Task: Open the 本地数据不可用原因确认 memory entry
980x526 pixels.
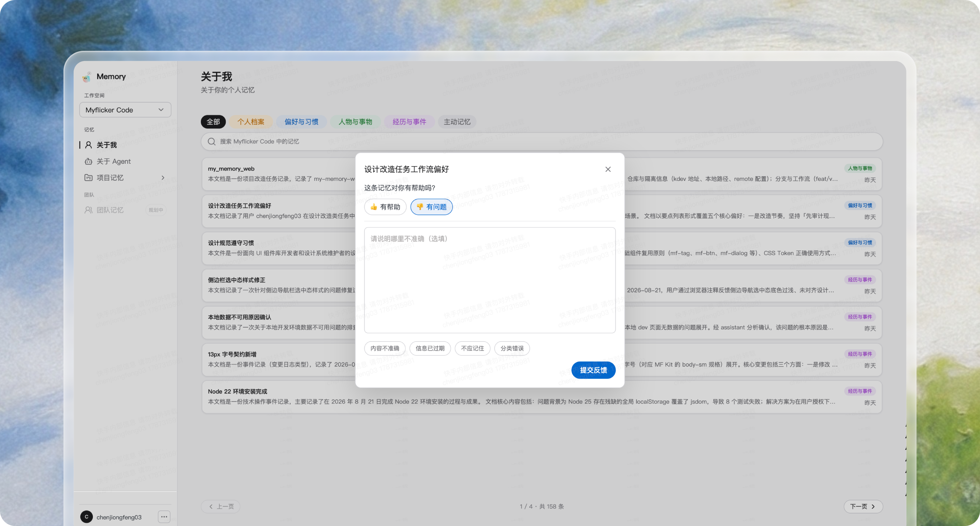Action: tap(542, 322)
